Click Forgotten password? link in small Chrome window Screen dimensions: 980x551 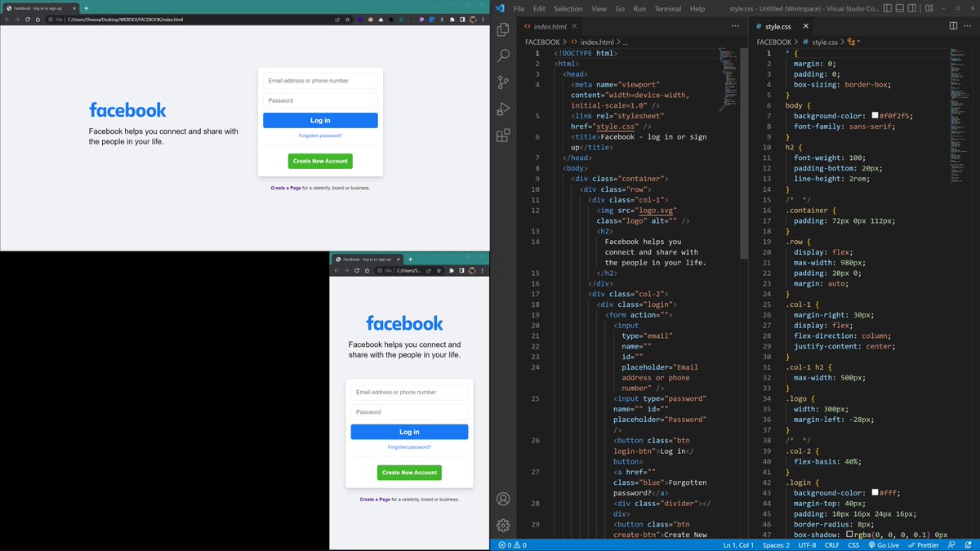click(409, 447)
